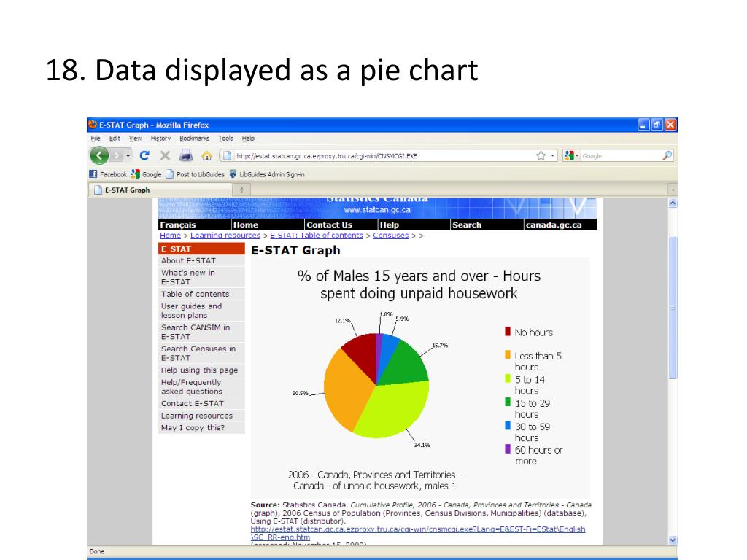Click the Stop loading X icon
The image size is (747, 560).
[166, 156]
